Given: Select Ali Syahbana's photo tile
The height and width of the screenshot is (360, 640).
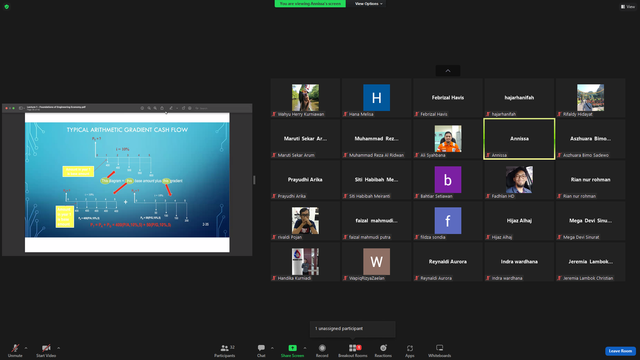Looking at the screenshot, I should pyautogui.click(x=448, y=139).
